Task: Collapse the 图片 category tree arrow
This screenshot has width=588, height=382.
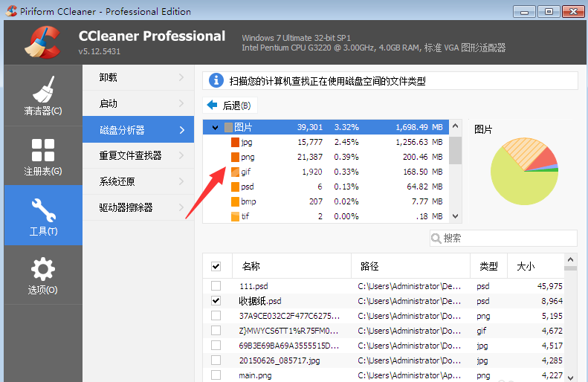Action: click(x=216, y=128)
